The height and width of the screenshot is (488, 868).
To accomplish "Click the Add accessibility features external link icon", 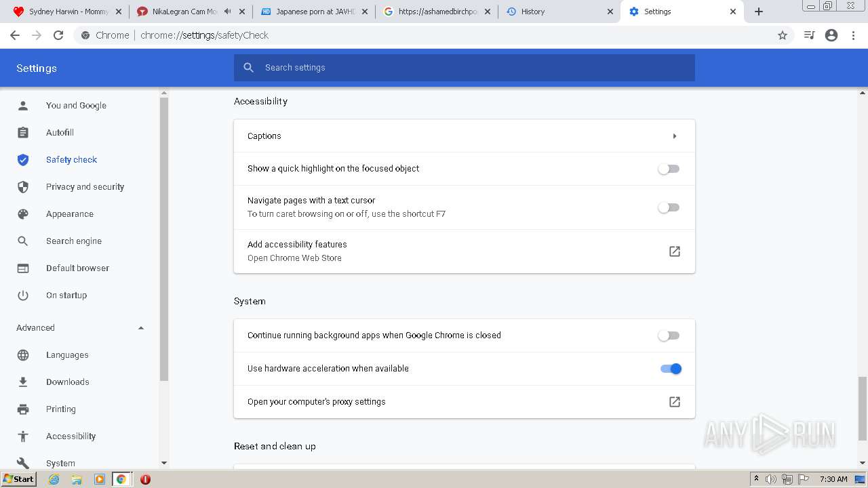I will (x=674, y=251).
